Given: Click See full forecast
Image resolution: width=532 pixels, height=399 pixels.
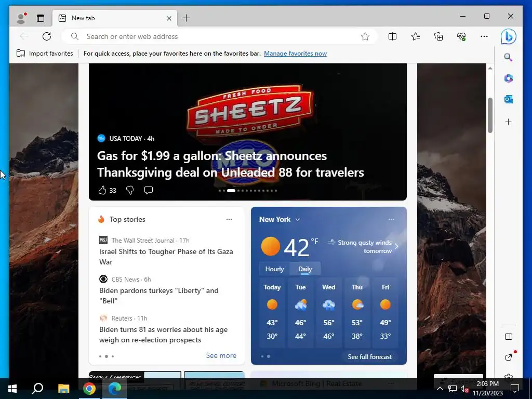Looking at the screenshot, I should pos(370,356).
